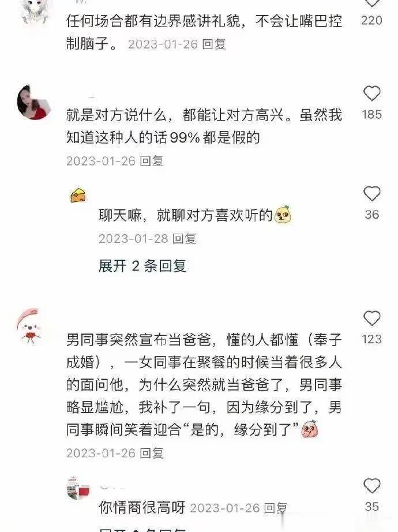Open the pink cartoon character avatar
The image size is (398, 532).
click(x=30, y=327)
